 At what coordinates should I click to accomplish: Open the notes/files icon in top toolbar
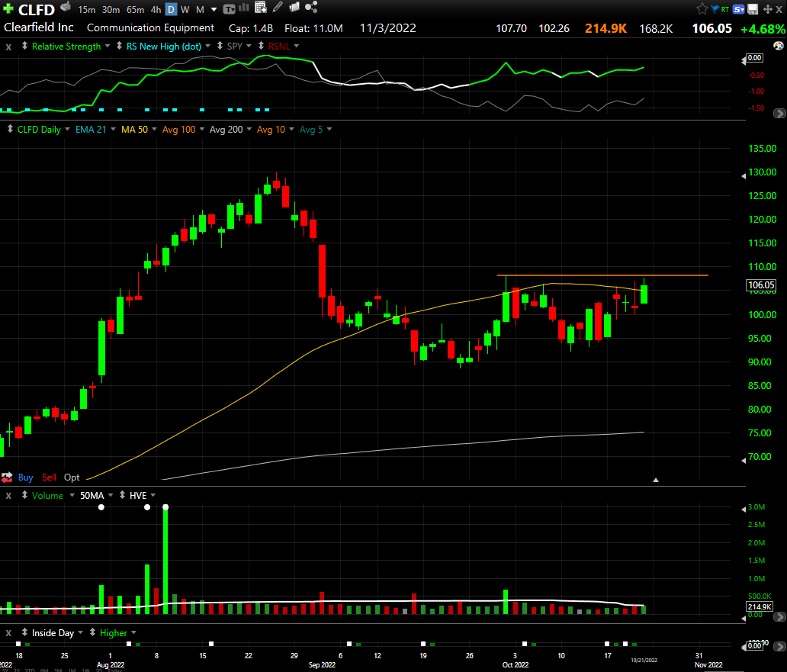click(x=294, y=8)
